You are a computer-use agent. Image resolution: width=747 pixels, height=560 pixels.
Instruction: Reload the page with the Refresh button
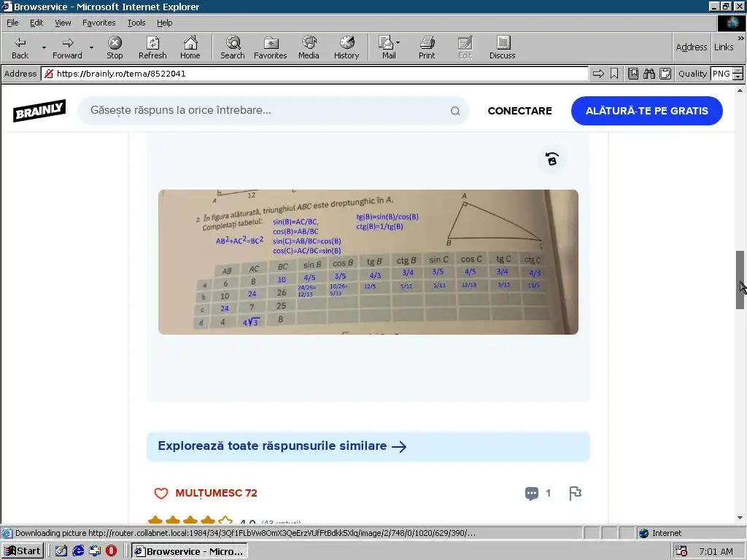pyautogui.click(x=152, y=47)
